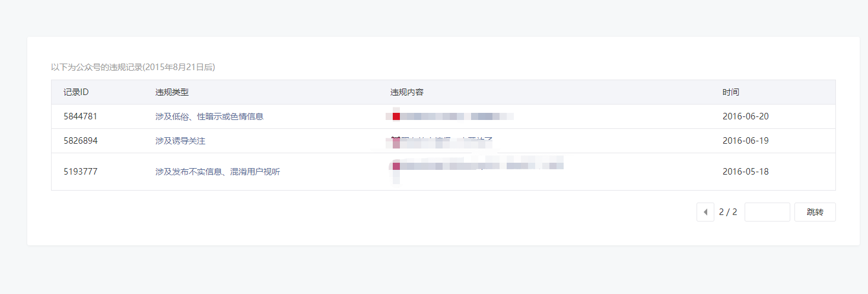This screenshot has height=294, width=868.
Task: Focus the page number input box
Action: pyautogui.click(x=767, y=212)
